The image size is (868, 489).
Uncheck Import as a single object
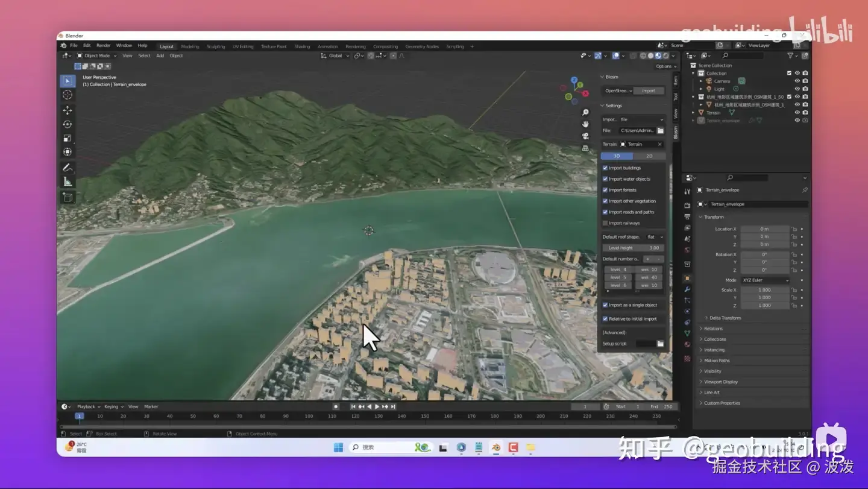tap(605, 305)
